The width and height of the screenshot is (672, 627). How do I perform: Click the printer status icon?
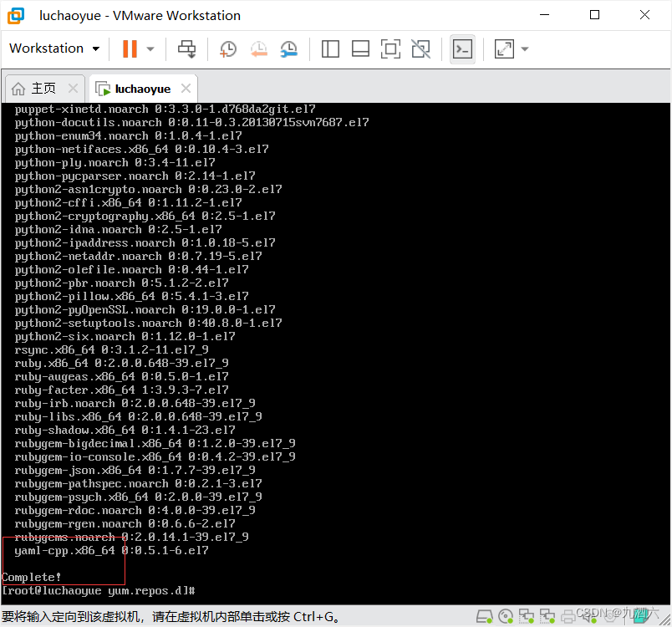click(x=568, y=617)
